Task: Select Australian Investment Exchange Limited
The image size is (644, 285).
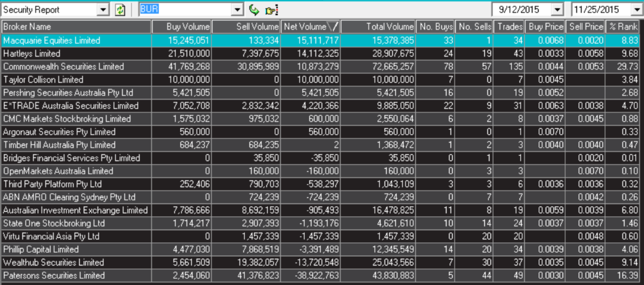Action: point(75,210)
